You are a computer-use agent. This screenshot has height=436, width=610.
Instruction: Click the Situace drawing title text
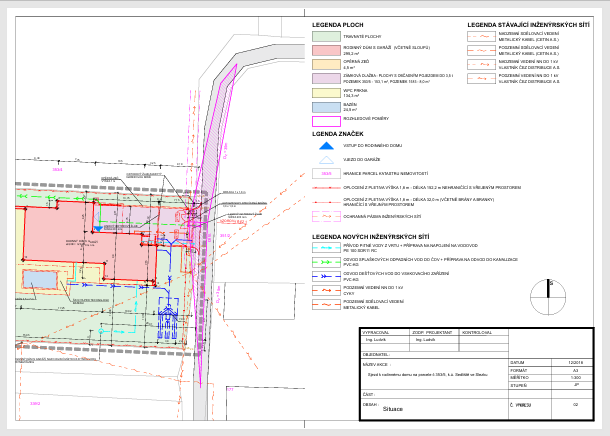393,409
